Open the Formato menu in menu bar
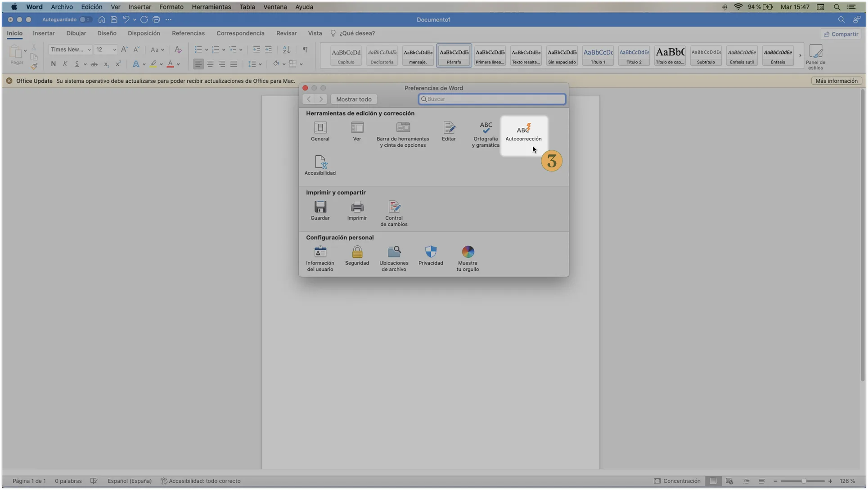 point(171,7)
